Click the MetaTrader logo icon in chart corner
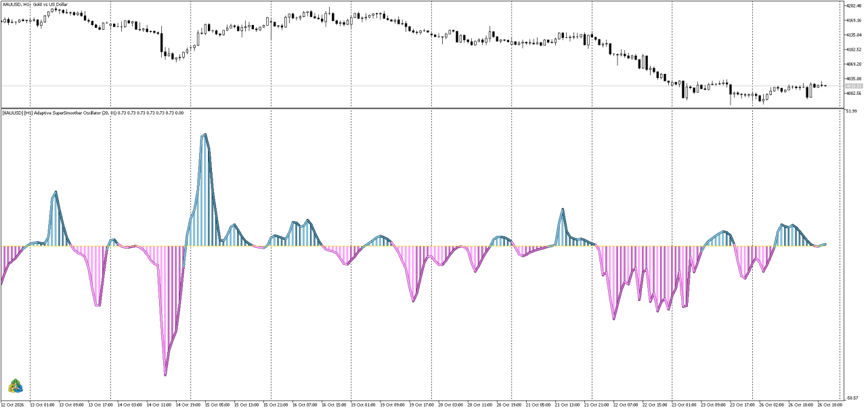Viewport: 868px width, 410px height. tap(16, 386)
